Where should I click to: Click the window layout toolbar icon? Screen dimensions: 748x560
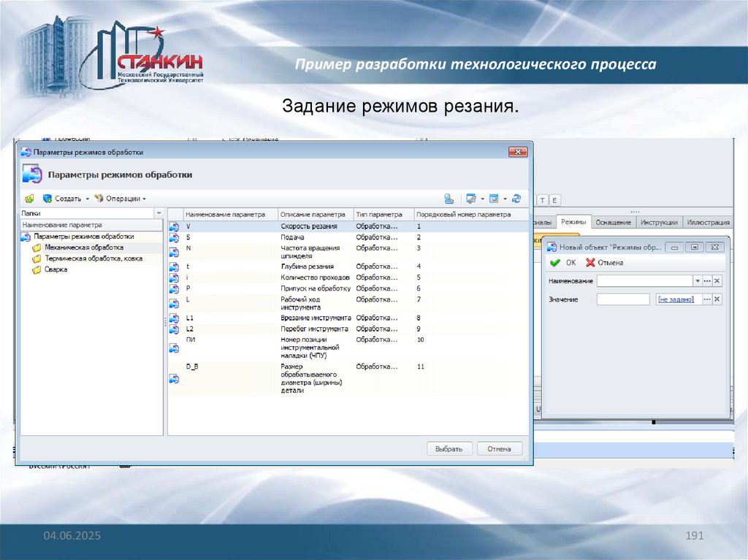tap(494, 199)
